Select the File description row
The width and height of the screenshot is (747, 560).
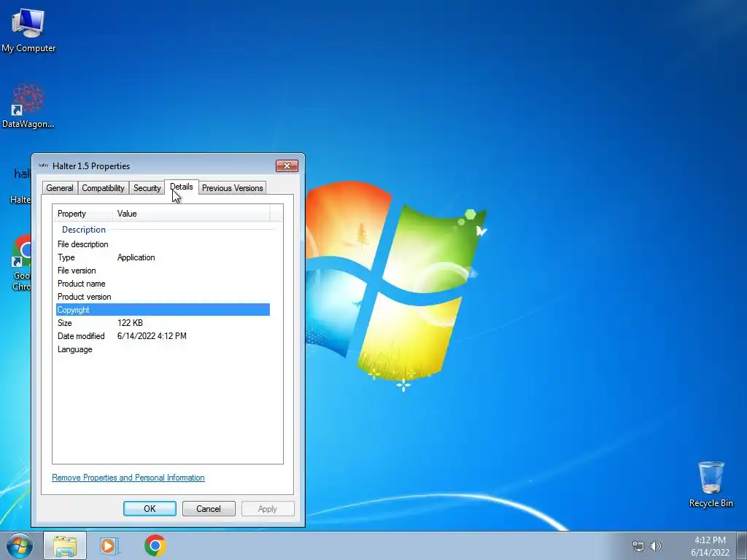pos(163,244)
